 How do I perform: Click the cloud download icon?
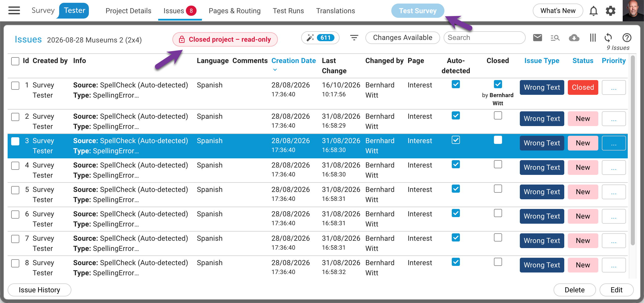(574, 38)
